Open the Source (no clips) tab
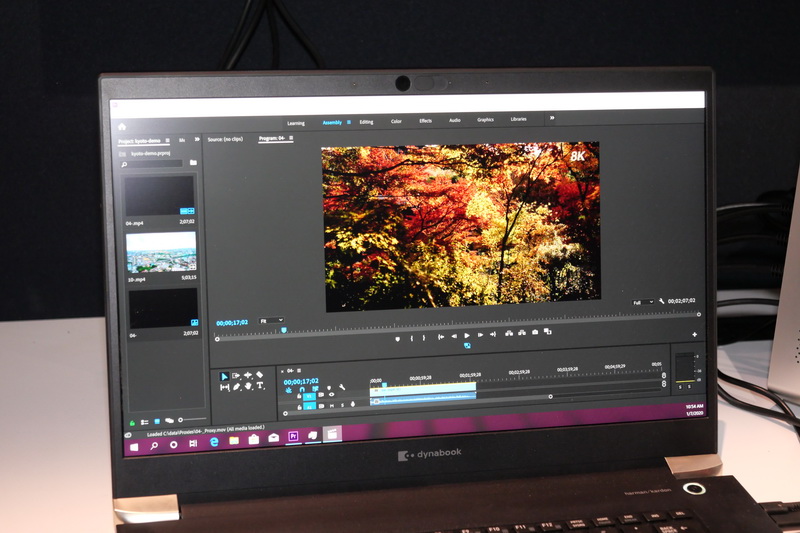Viewport: 800px width, 533px height. 226,139
